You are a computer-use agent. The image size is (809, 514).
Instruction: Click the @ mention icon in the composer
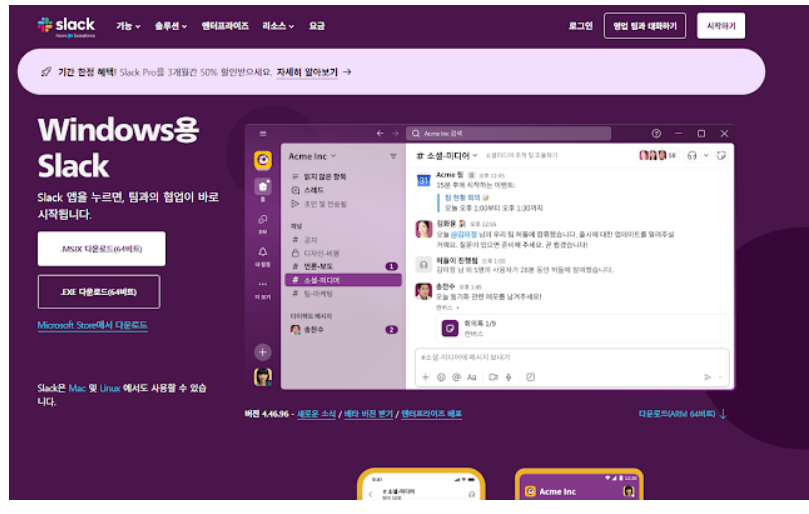pos(456,377)
